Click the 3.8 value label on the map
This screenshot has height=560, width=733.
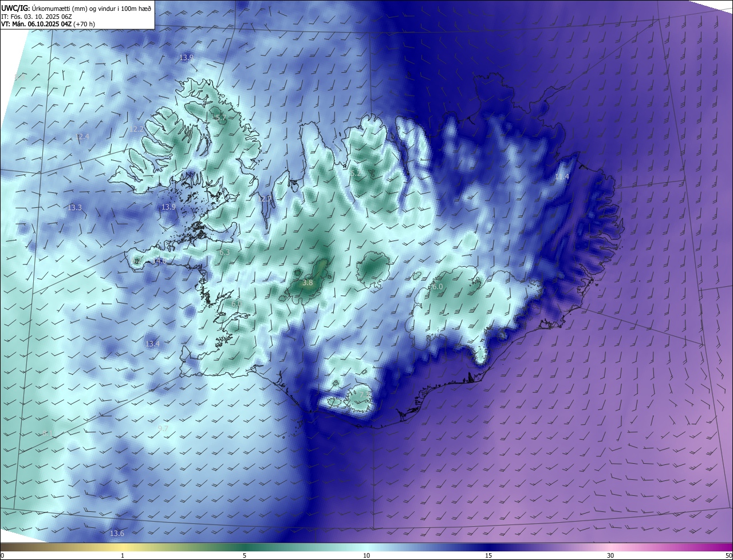point(308,283)
